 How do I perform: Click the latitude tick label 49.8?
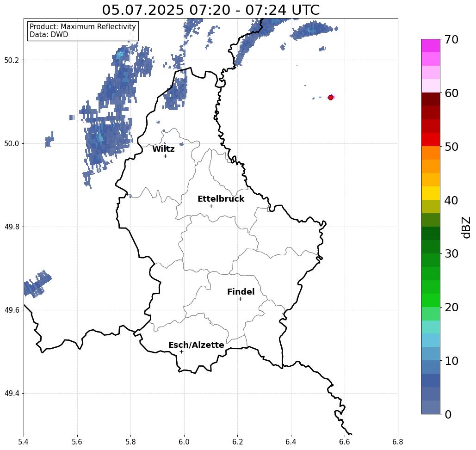pos(11,227)
